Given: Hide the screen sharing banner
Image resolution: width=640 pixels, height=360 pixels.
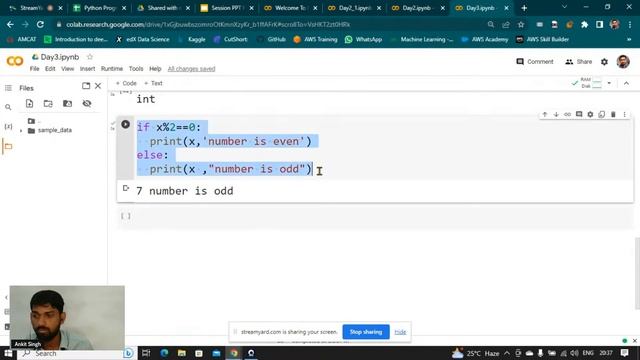Looking at the screenshot, I should click(x=400, y=332).
